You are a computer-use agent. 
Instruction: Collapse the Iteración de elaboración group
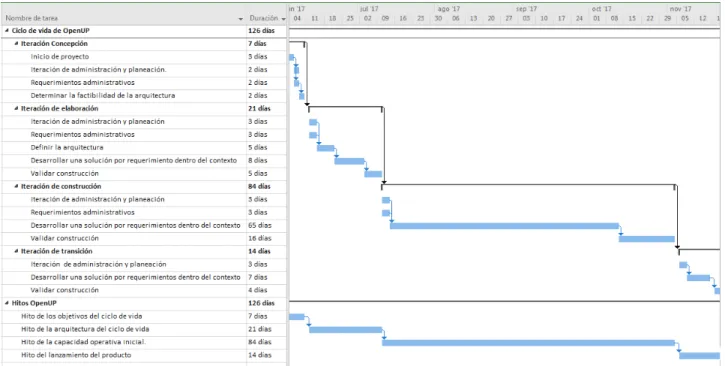point(16,109)
